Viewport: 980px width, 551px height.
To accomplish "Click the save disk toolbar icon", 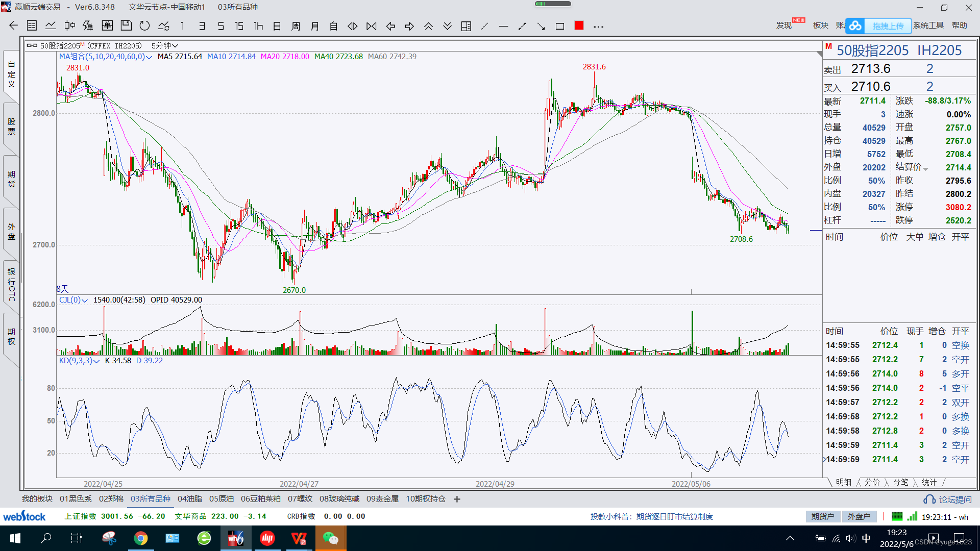I will click(x=126, y=26).
